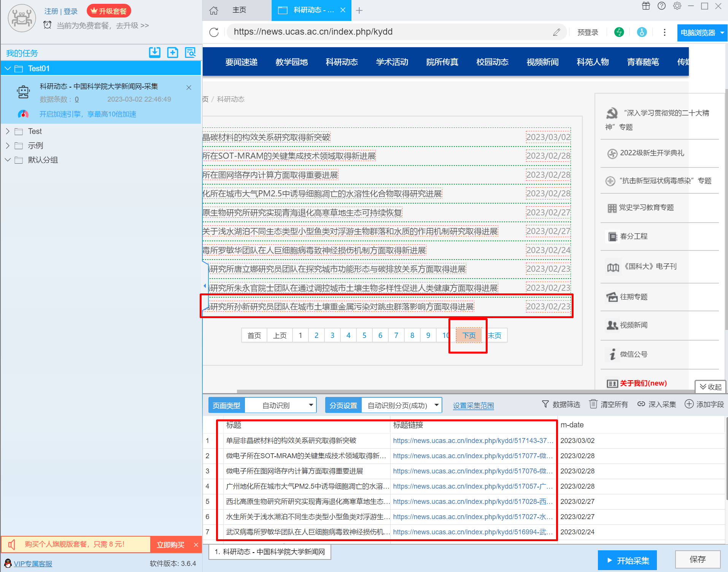Click the 深入采集 link icon
The height and width of the screenshot is (572, 728).
click(x=641, y=404)
